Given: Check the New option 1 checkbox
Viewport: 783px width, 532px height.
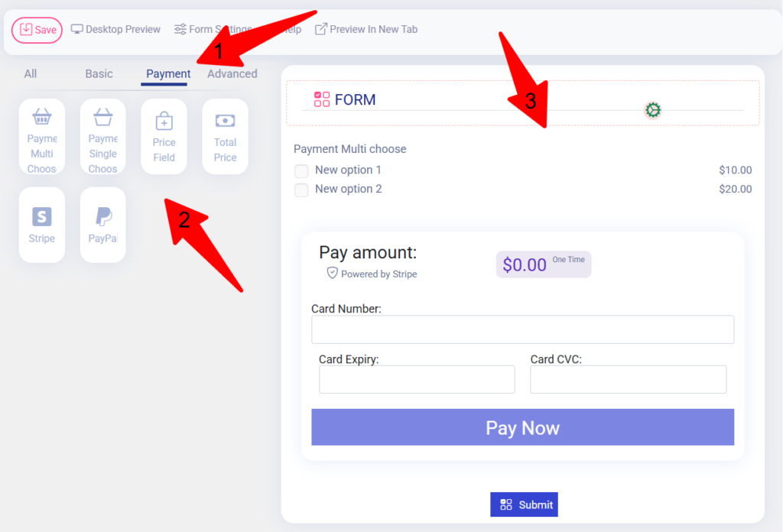Looking at the screenshot, I should [x=302, y=170].
